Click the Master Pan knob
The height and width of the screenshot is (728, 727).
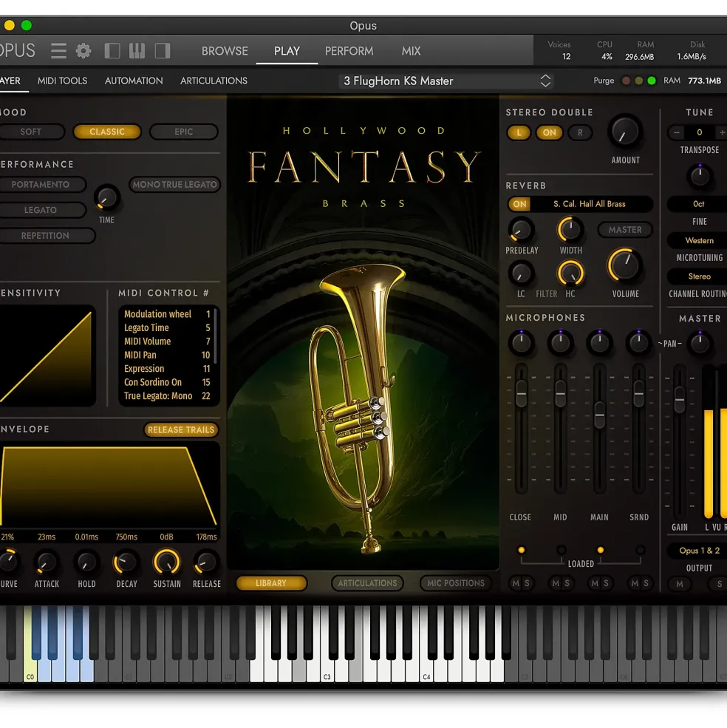point(700,343)
